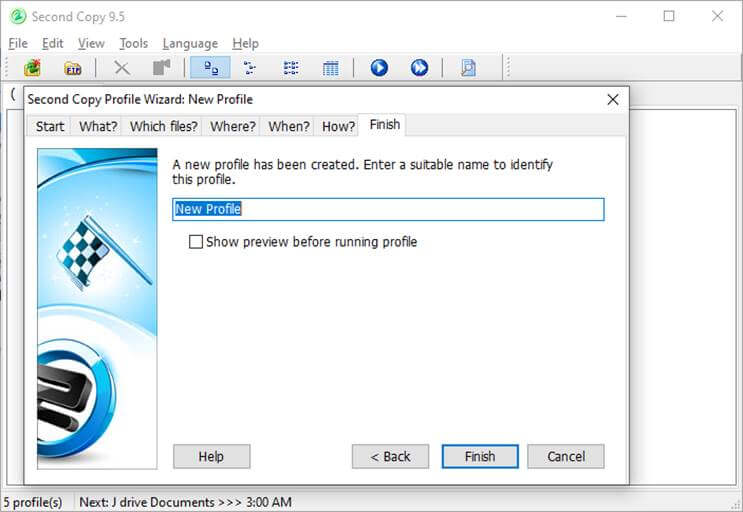Open the Edit menu
Viewport: 743px width, 512px height.
tap(52, 44)
